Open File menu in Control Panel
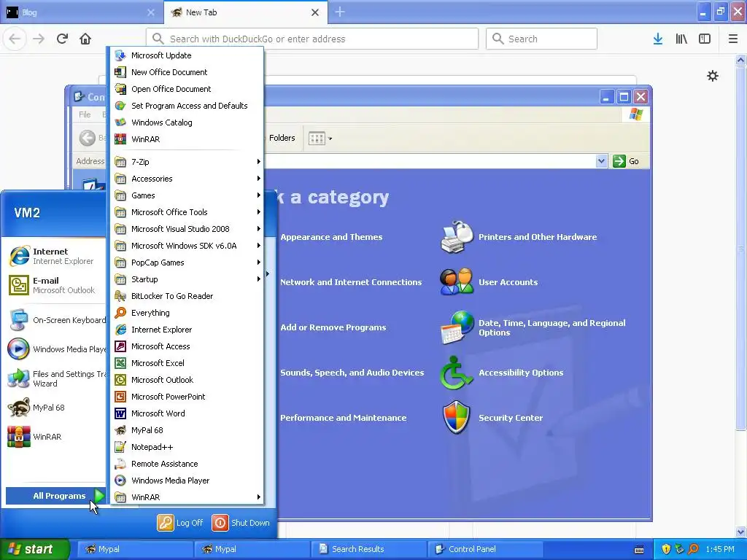Screen dimensions: 747x560 coord(85,114)
